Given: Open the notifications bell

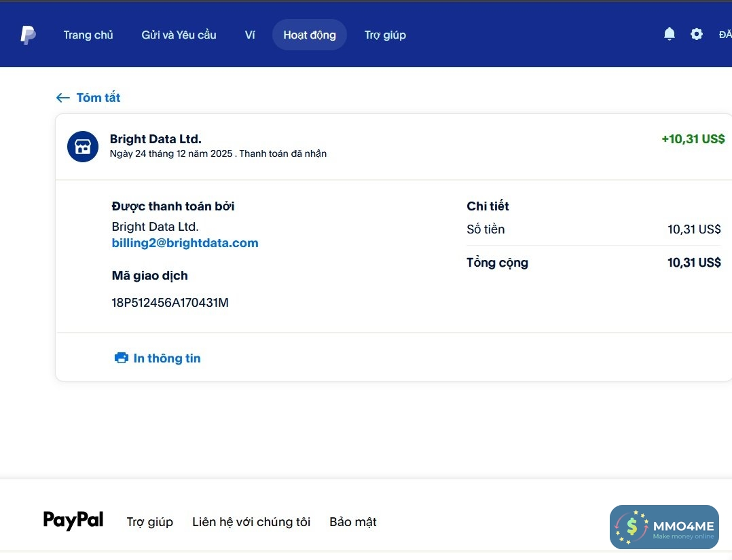Looking at the screenshot, I should [x=669, y=34].
